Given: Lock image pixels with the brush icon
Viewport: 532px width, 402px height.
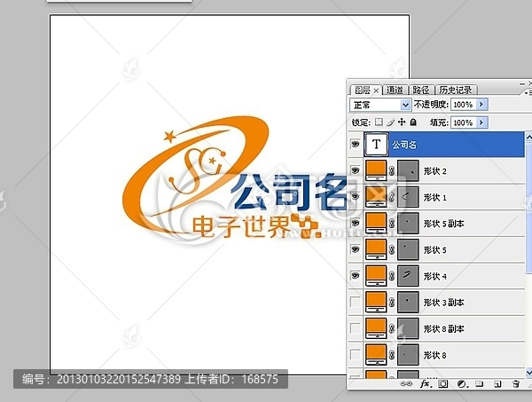Looking at the screenshot, I should (x=390, y=122).
